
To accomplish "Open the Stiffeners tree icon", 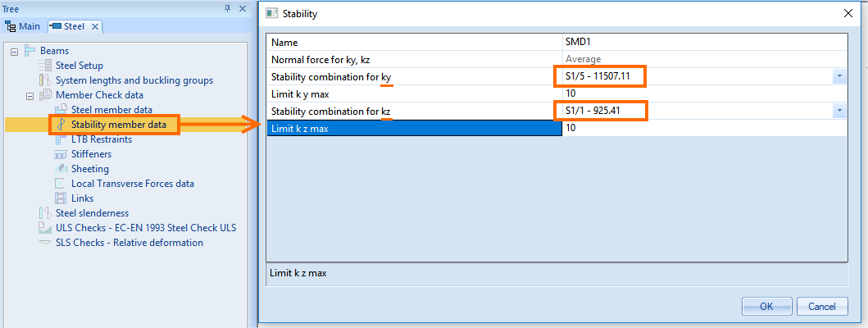I will [x=61, y=154].
